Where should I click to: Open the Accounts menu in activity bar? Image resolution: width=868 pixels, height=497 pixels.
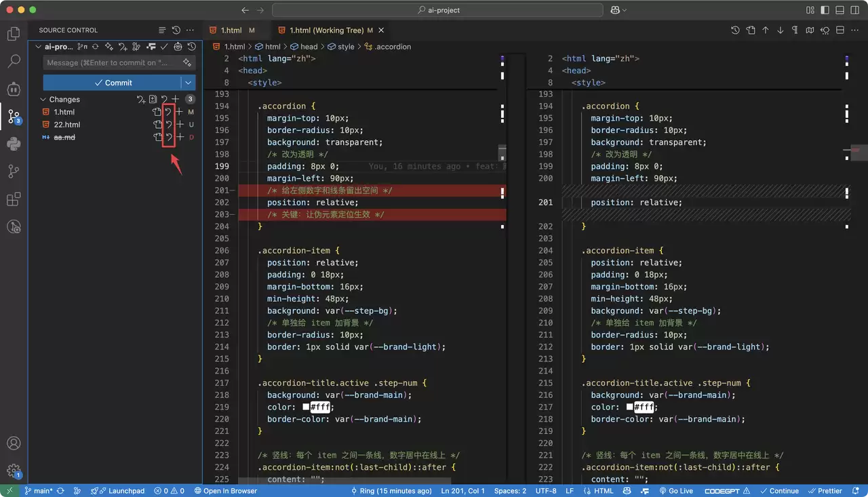pyautogui.click(x=14, y=443)
